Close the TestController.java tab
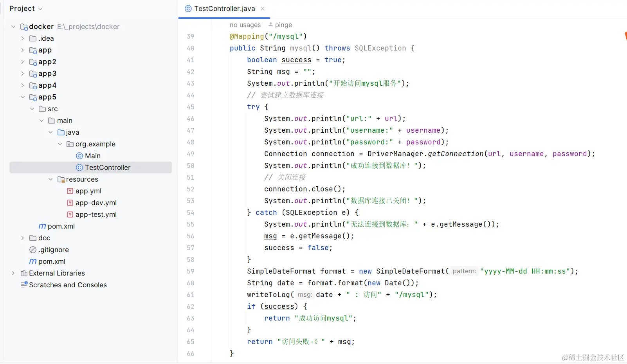This screenshot has width=627, height=364. 263,9
